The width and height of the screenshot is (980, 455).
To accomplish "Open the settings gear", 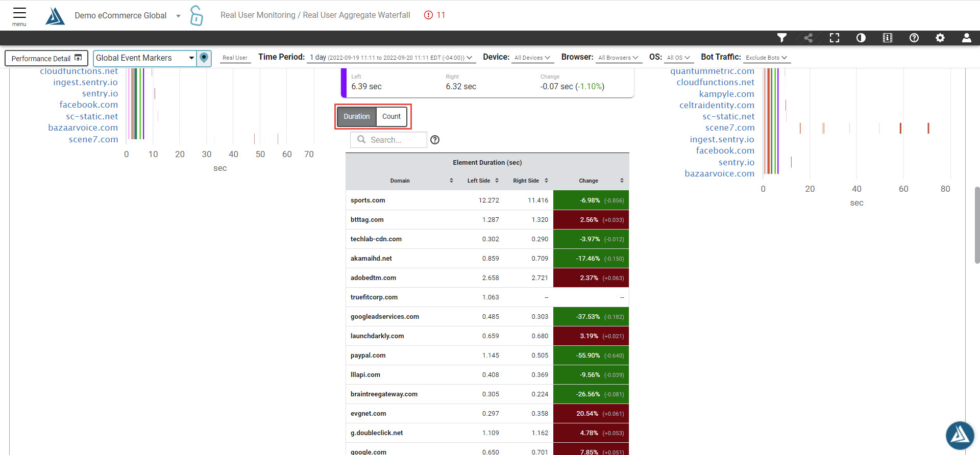I will 940,38.
